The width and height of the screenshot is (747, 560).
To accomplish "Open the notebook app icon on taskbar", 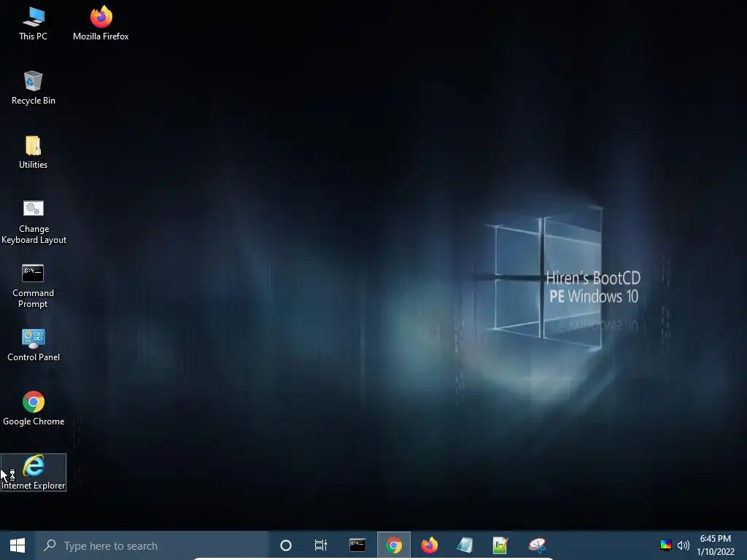I will tap(465, 545).
